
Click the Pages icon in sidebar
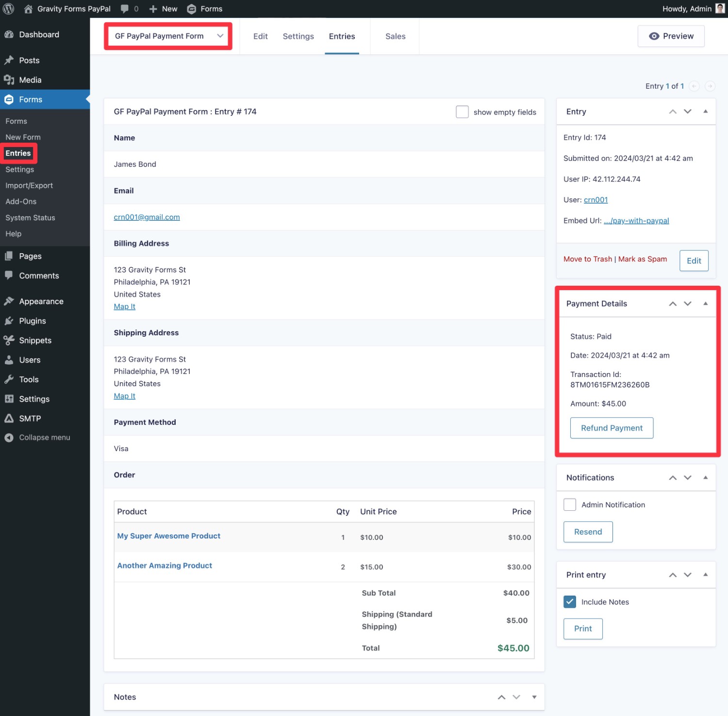pyautogui.click(x=9, y=256)
